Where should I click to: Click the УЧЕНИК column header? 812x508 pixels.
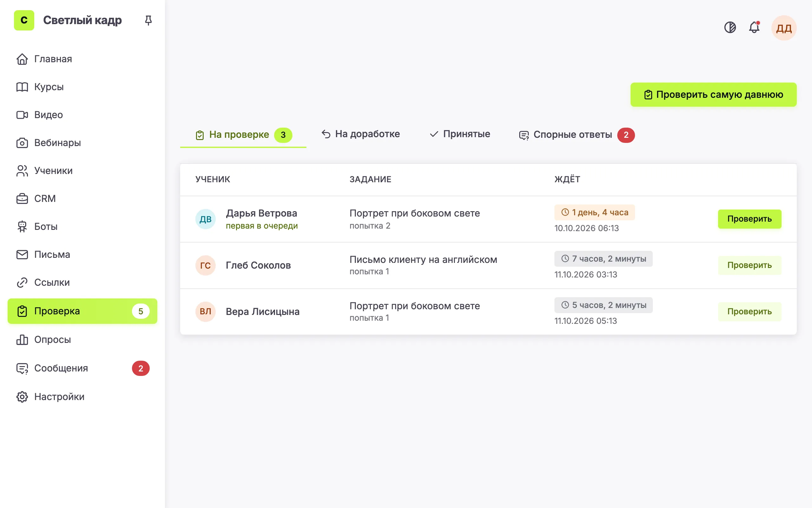[213, 179]
